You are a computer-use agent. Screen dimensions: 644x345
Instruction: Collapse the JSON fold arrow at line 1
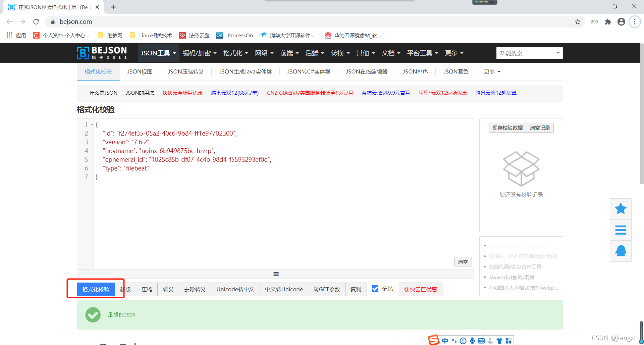(92, 125)
